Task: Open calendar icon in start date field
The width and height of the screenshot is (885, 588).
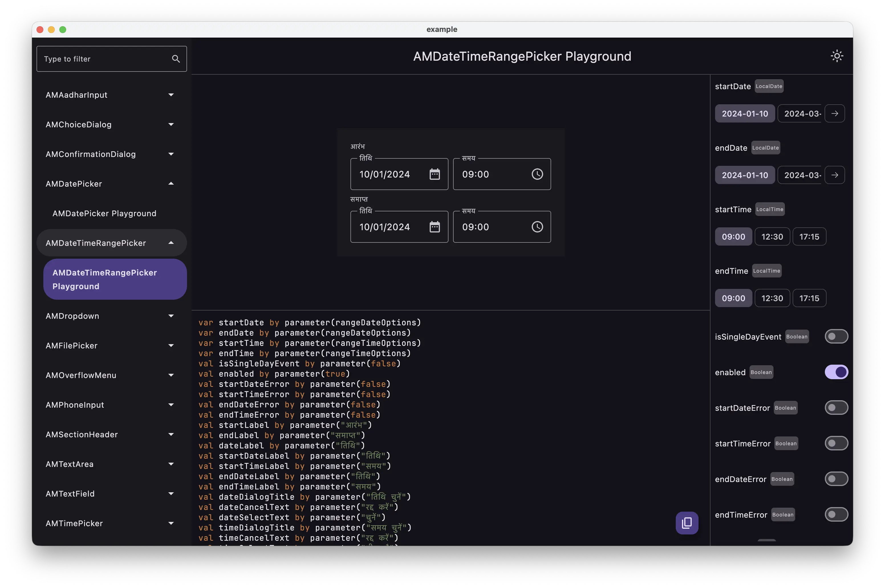Action: (435, 174)
